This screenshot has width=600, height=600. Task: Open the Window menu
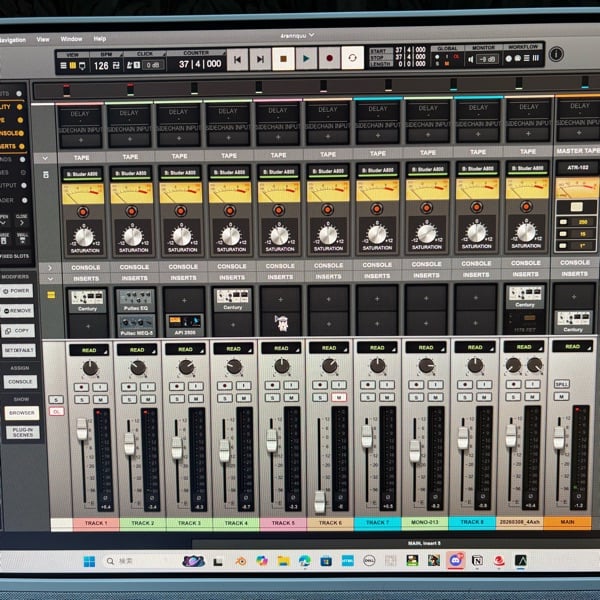click(x=72, y=39)
